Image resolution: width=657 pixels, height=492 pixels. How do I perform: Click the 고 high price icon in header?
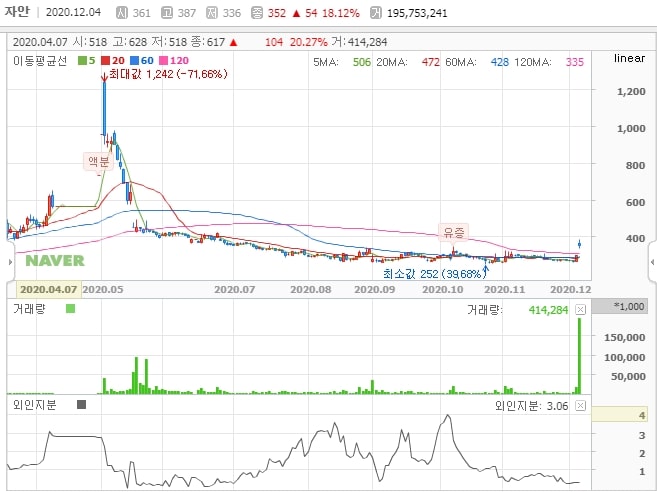(x=167, y=13)
